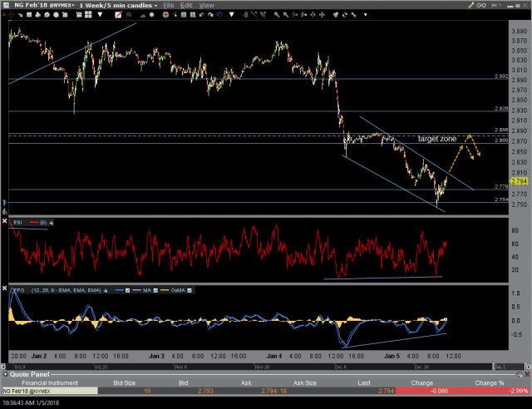Click the yellow 2.794 current price label
Image resolution: width=532 pixels, height=409 pixels.
pos(519,181)
